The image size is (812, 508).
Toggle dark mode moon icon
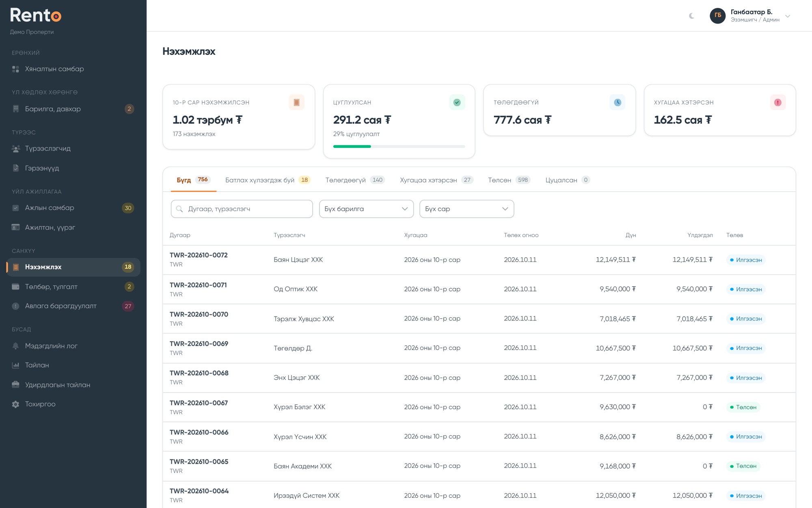click(691, 16)
